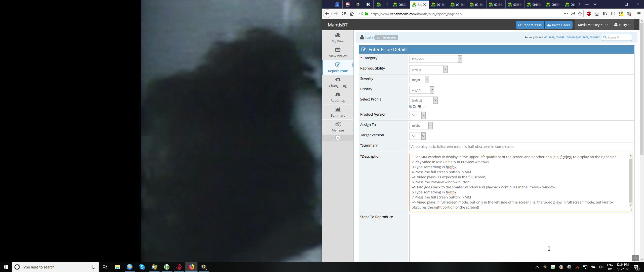Image resolution: width=644 pixels, height=272 pixels.
Task: Open the Assign To dropdown
Action: [421, 125]
